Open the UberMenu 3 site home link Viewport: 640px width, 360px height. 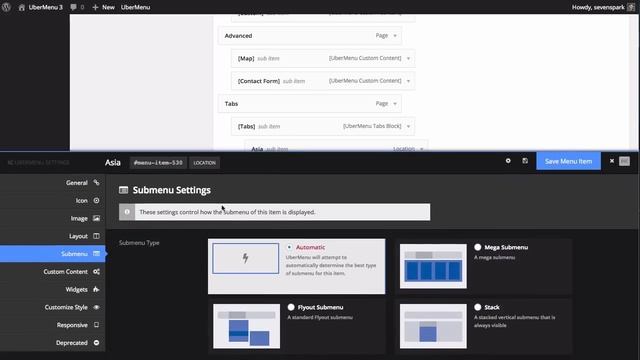[x=40, y=7]
